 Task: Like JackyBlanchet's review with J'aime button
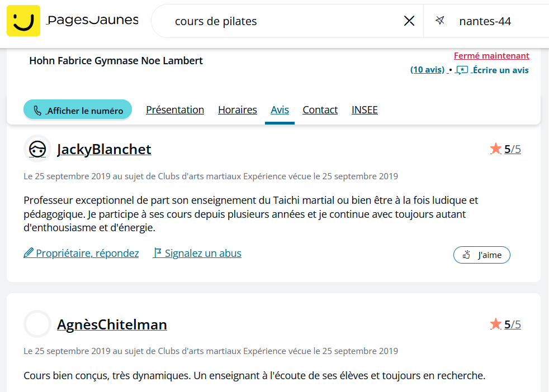click(x=482, y=255)
